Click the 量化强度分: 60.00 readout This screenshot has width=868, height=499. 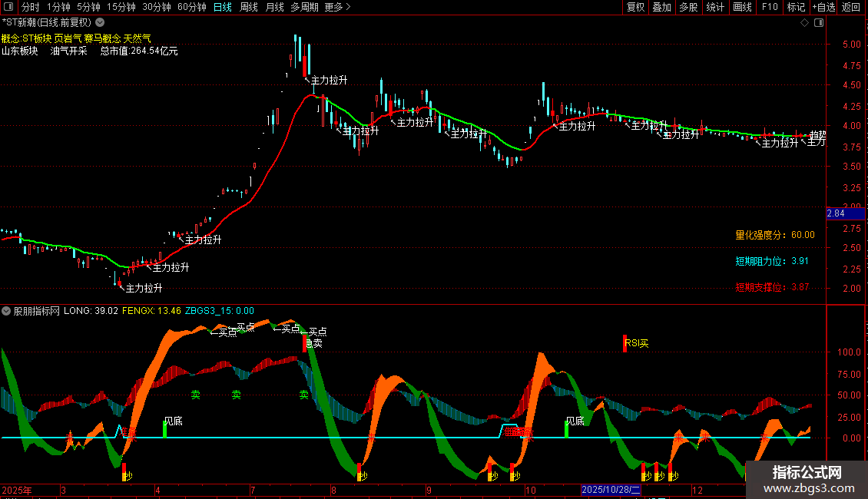point(775,235)
